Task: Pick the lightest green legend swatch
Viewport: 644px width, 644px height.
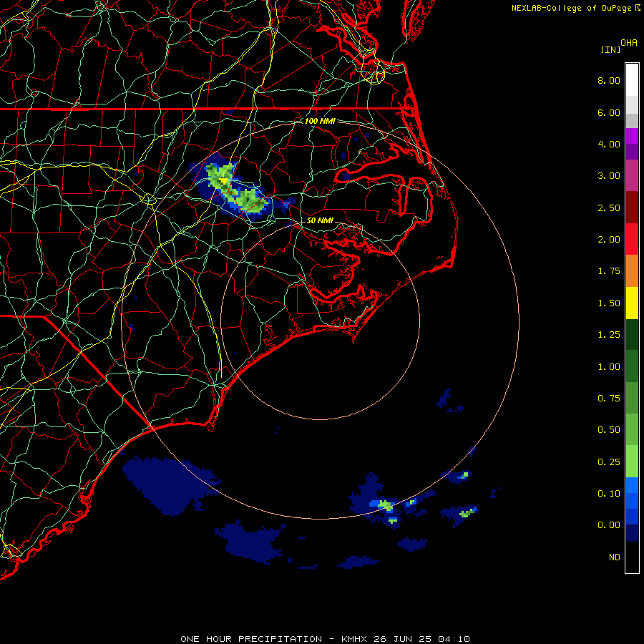Action: pos(632,462)
